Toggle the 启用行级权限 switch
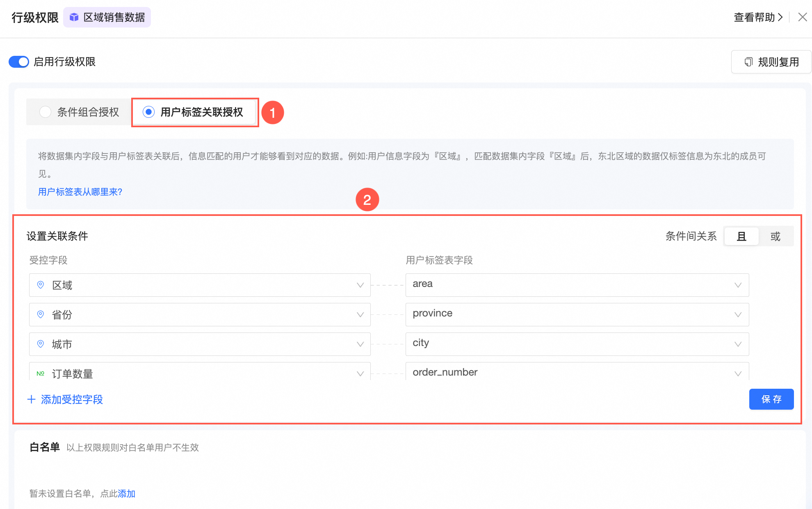 coord(19,62)
